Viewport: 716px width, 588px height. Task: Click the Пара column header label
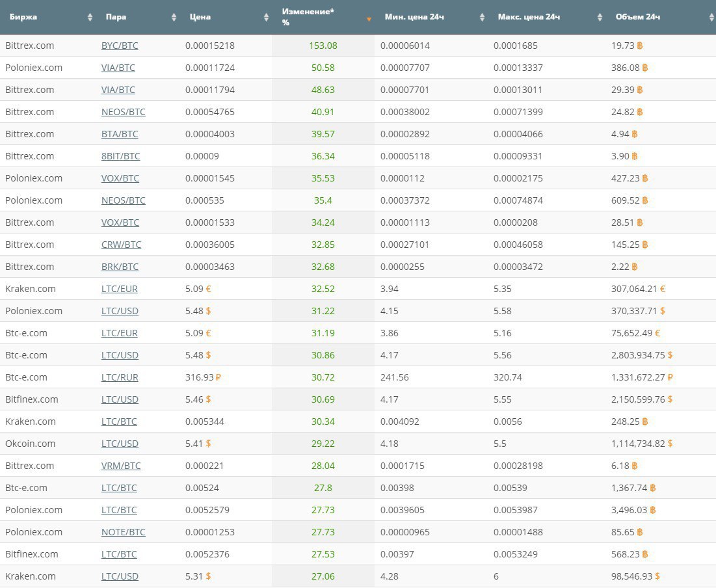[116, 17]
